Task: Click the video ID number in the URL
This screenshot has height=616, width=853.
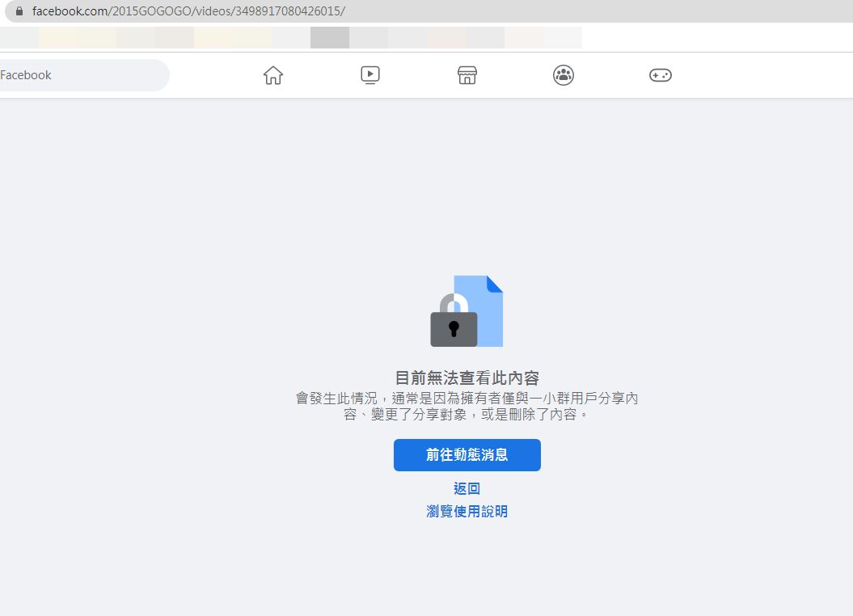Action: click(x=298, y=12)
